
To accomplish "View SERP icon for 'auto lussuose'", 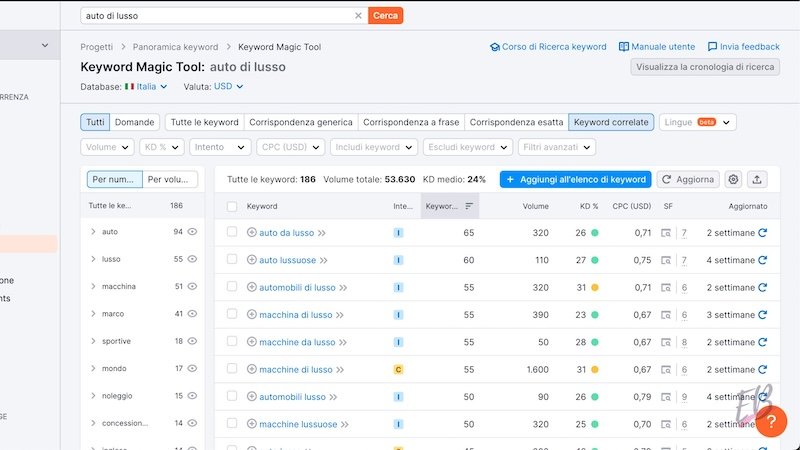I will coord(666,260).
